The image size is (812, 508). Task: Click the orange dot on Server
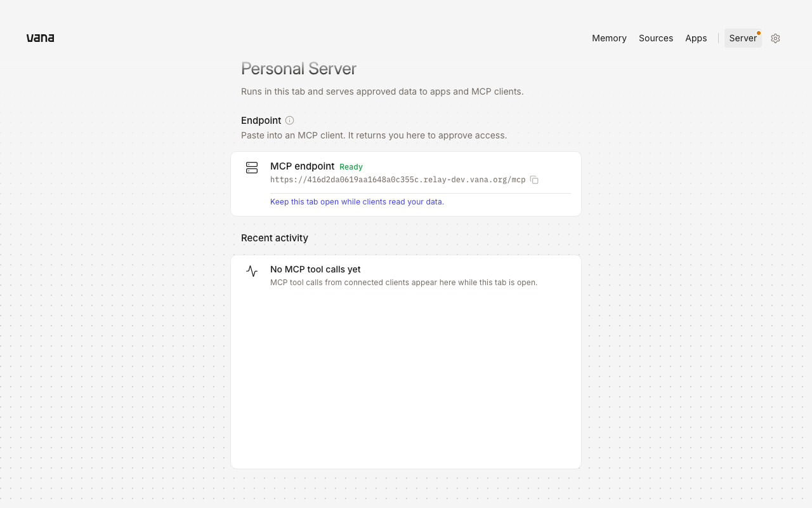pos(759,33)
